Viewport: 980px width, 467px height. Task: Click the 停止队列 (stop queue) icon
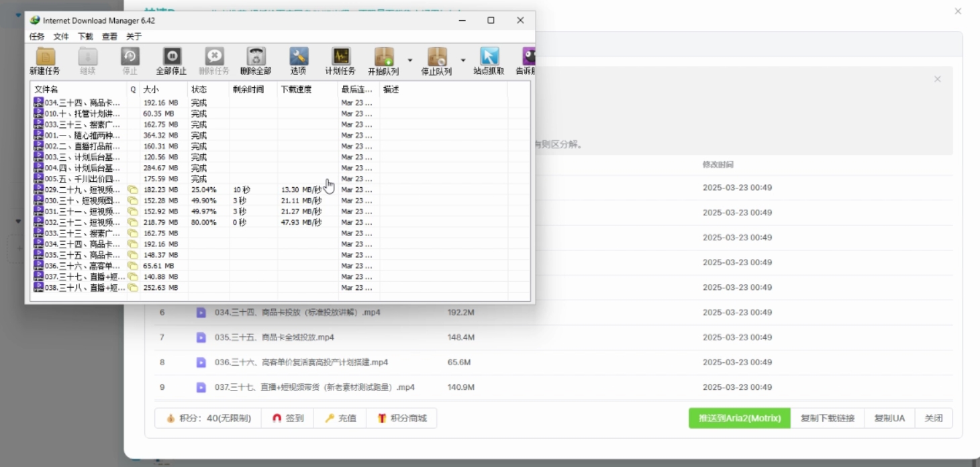(x=437, y=56)
